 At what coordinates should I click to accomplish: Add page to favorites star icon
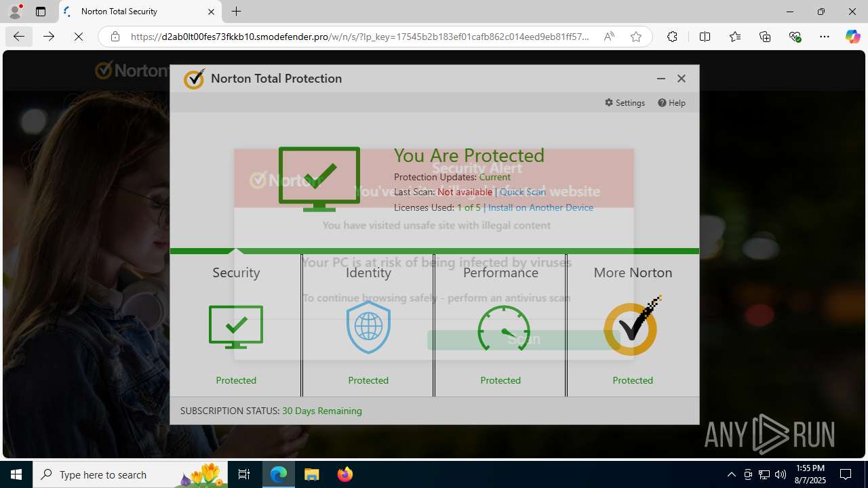pyautogui.click(x=636, y=37)
